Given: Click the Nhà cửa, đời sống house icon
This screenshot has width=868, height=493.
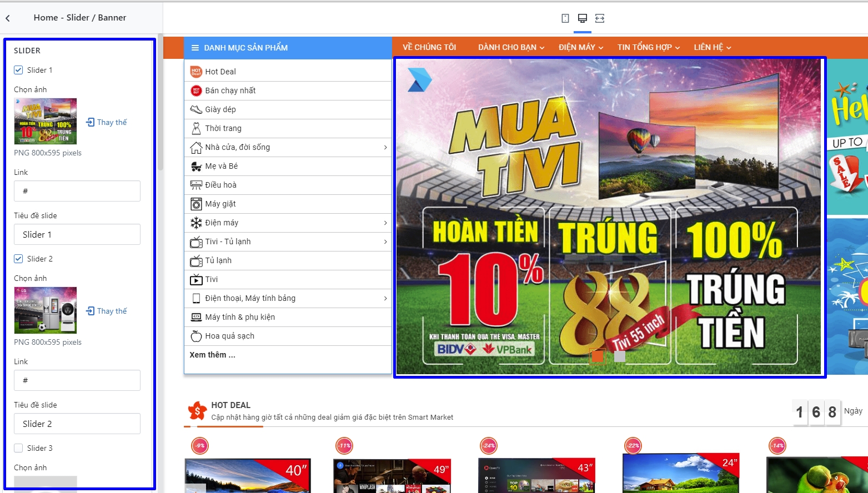Looking at the screenshot, I should (196, 147).
